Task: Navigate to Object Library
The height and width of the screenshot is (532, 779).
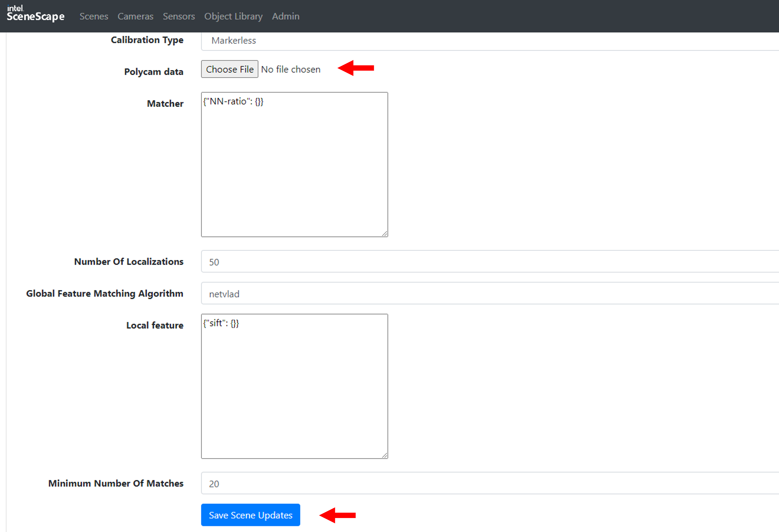Action: tap(233, 17)
